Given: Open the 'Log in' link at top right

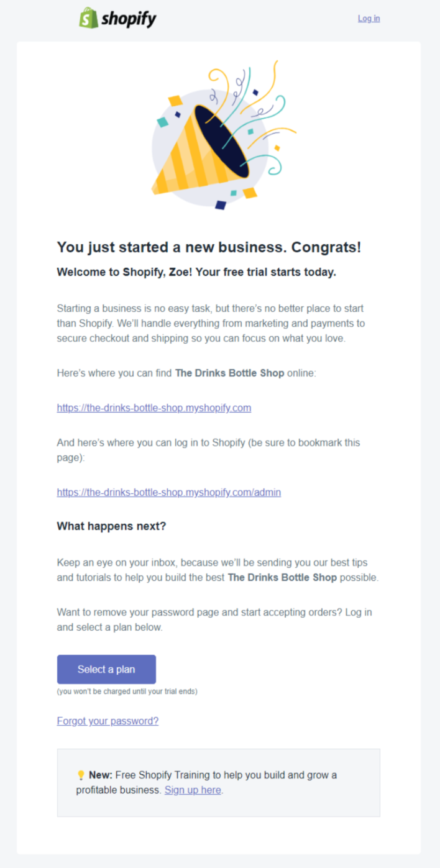Looking at the screenshot, I should [x=369, y=19].
